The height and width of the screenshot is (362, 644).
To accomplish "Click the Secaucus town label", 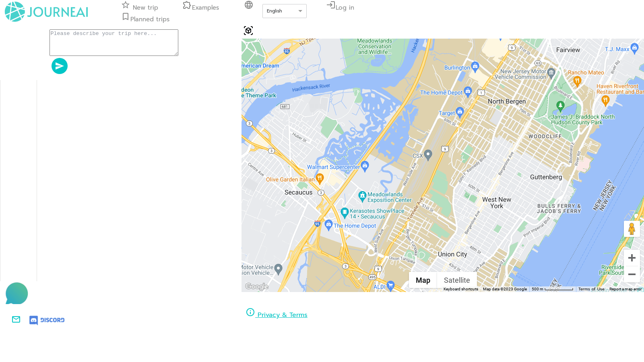I will [299, 193].
